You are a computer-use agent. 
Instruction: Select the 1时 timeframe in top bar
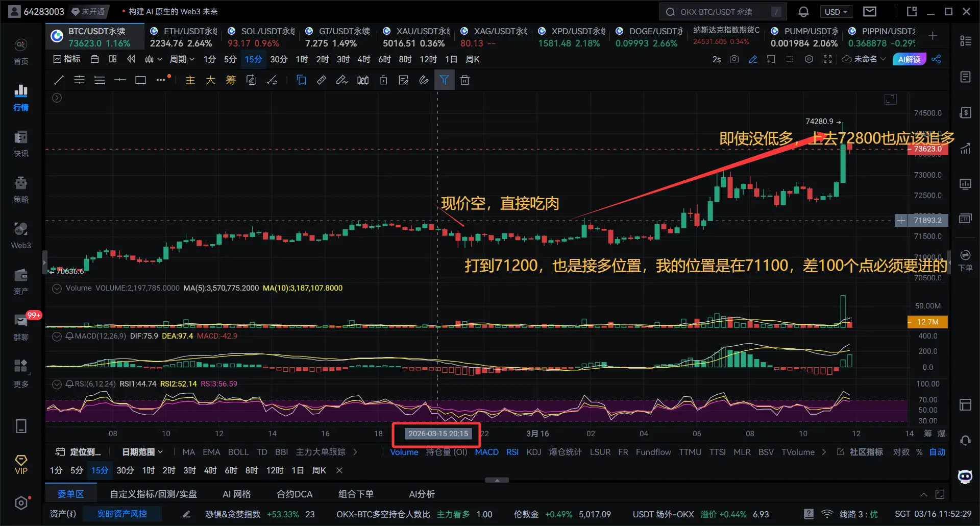click(x=302, y=59)
